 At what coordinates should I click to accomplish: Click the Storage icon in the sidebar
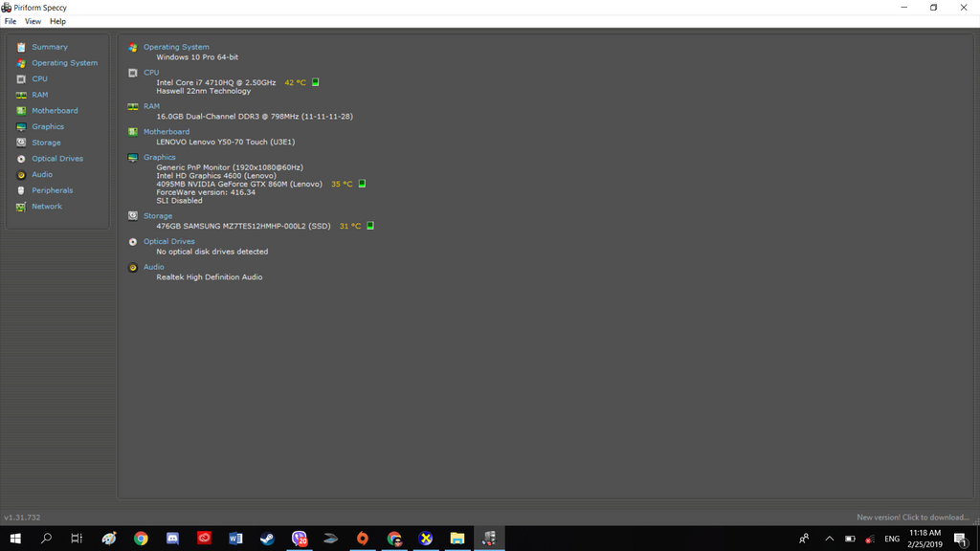point(21,143)
